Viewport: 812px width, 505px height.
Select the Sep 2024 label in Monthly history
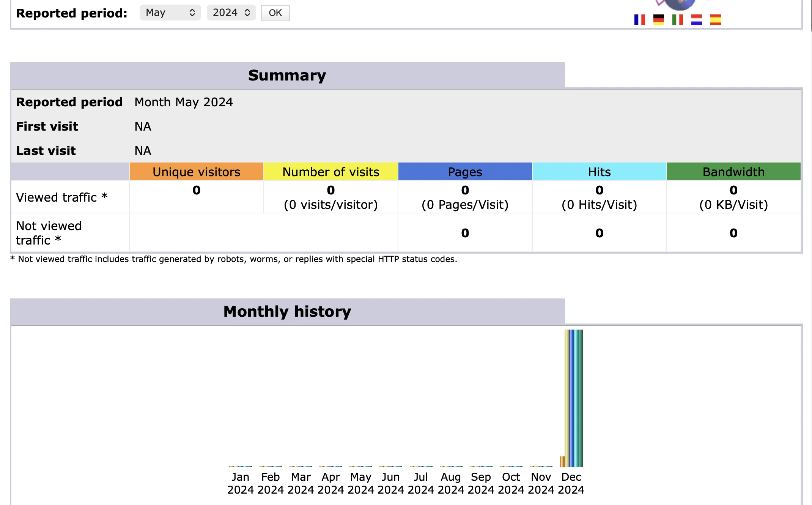point(481,483)
